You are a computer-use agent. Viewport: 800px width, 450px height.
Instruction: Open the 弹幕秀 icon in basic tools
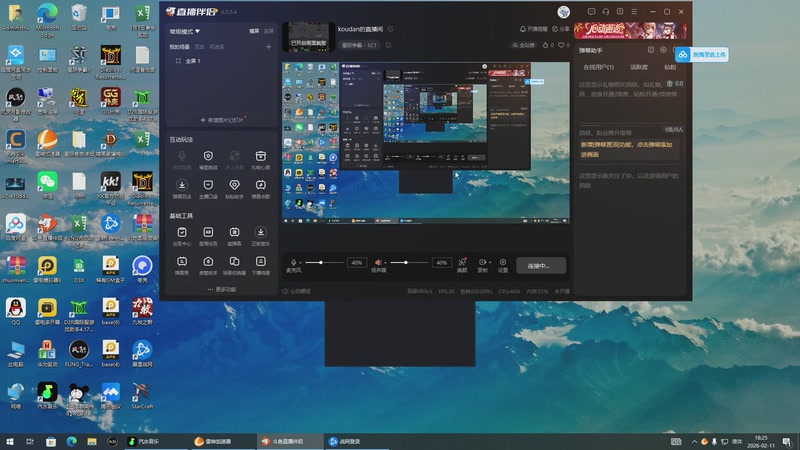point(182,261)
